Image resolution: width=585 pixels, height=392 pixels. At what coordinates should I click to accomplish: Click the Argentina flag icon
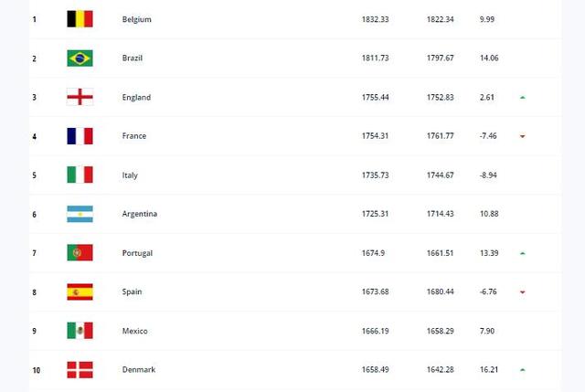pos(80,214)
